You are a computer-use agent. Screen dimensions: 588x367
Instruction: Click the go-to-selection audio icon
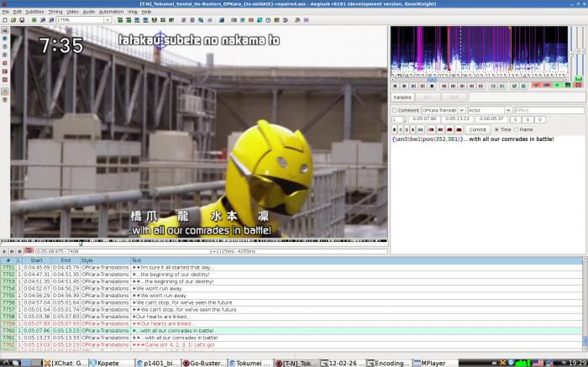pyautogui.click(x=523, y=86)
